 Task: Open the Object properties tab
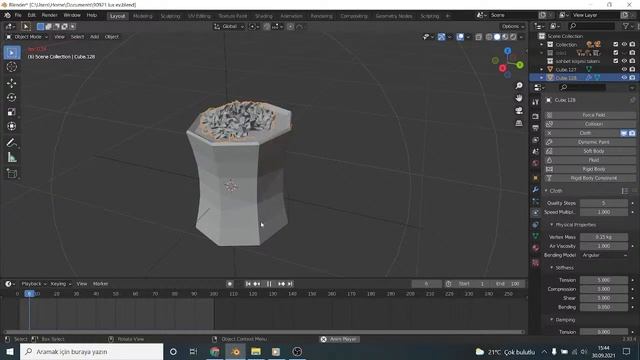point(536,178)
